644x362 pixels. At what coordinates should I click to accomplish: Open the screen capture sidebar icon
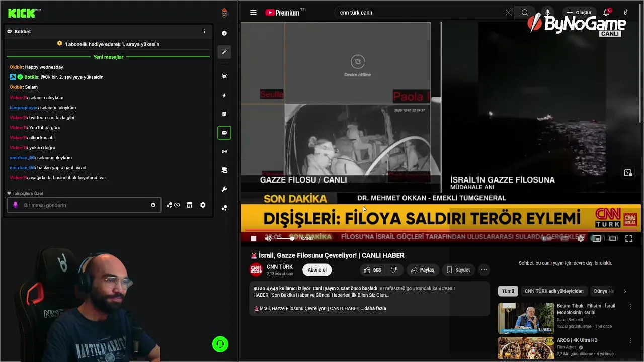tap(224, 76)
